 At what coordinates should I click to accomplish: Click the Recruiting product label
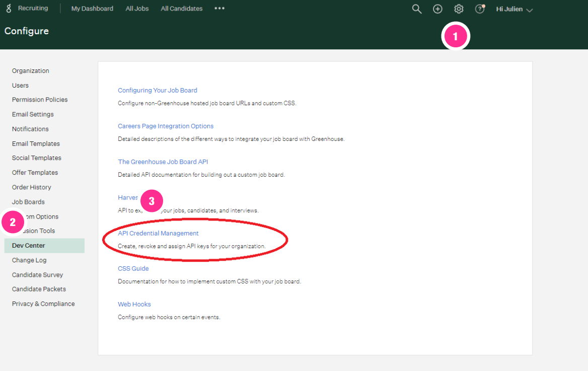click(33, 8)
